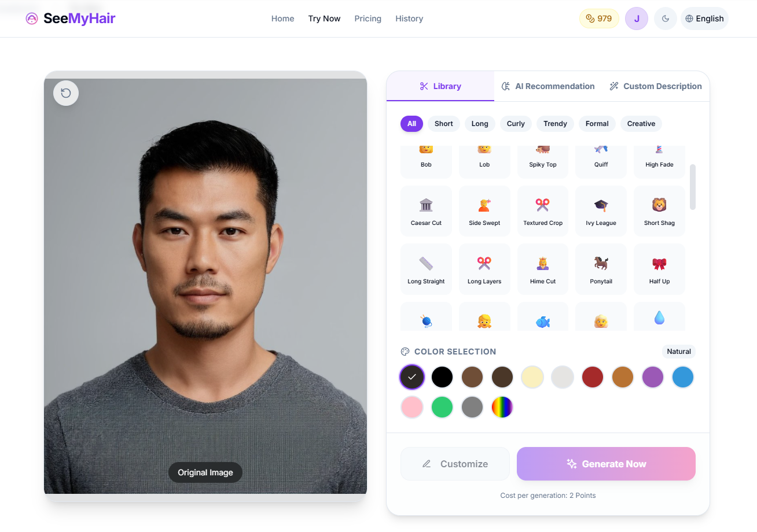Open the English language selector
The height and width of the screenshot is (532, 757).
tap(704, 18)
